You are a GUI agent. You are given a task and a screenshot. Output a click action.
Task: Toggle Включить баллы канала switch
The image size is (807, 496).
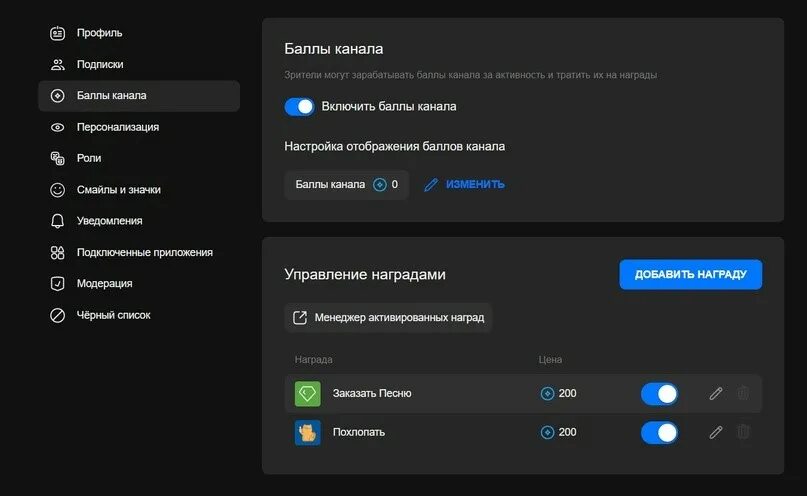coord(299,107)
